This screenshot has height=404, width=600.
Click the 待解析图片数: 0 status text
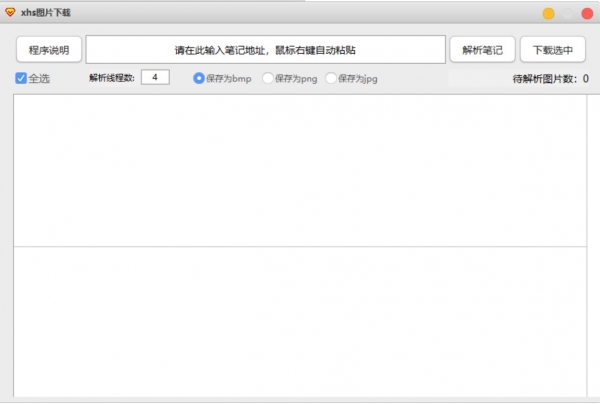pyautogui.click(x=550, y=79)
